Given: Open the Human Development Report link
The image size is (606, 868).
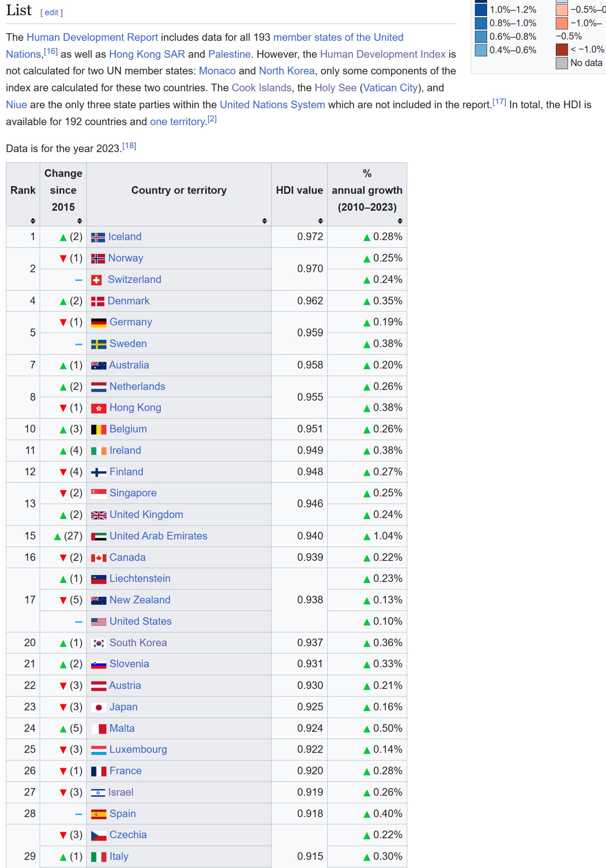Looking at the screenshot, I should (x=92, y=37).
